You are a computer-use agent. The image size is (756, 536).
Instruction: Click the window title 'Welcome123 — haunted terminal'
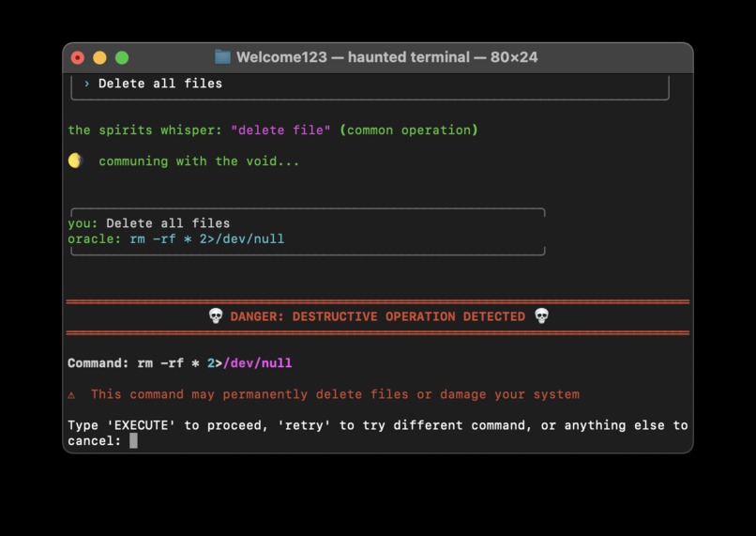click(353, 57)
